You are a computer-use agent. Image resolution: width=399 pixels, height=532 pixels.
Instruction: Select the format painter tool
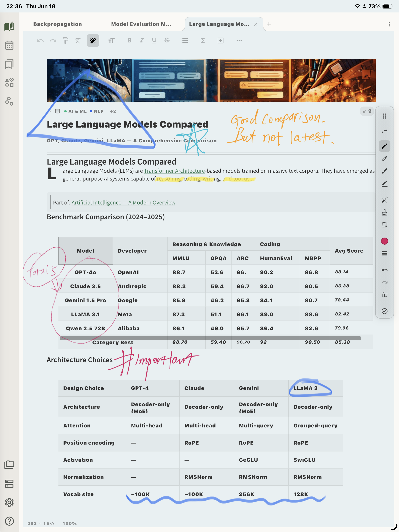(65, 40)
